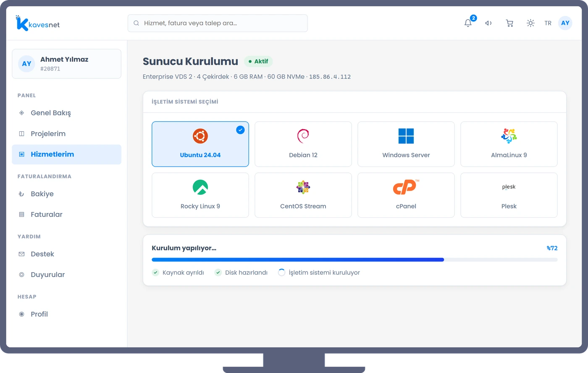
Task: Click the Destek envelope icon
Action: [21, 254]
